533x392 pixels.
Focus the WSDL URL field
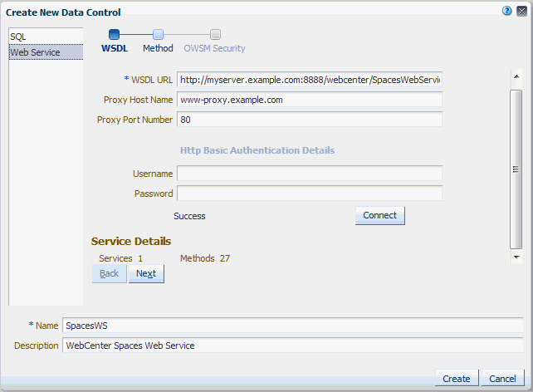310,80
